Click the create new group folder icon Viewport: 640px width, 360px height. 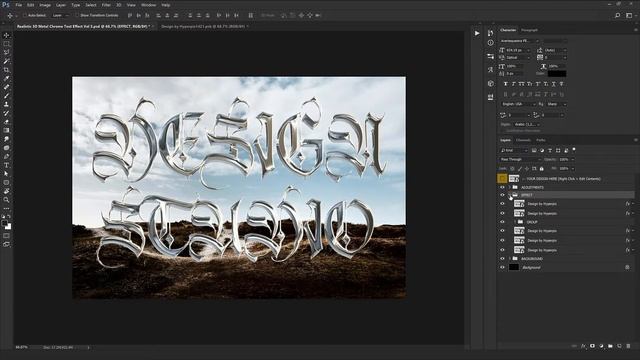(610, 346)
